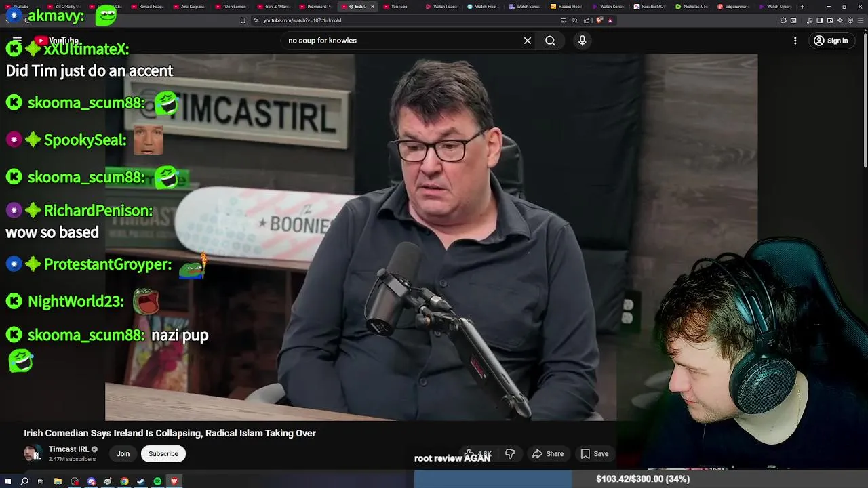The image size is (868, 488).
Task: Click the Sign in button
Action: [831, 41]
